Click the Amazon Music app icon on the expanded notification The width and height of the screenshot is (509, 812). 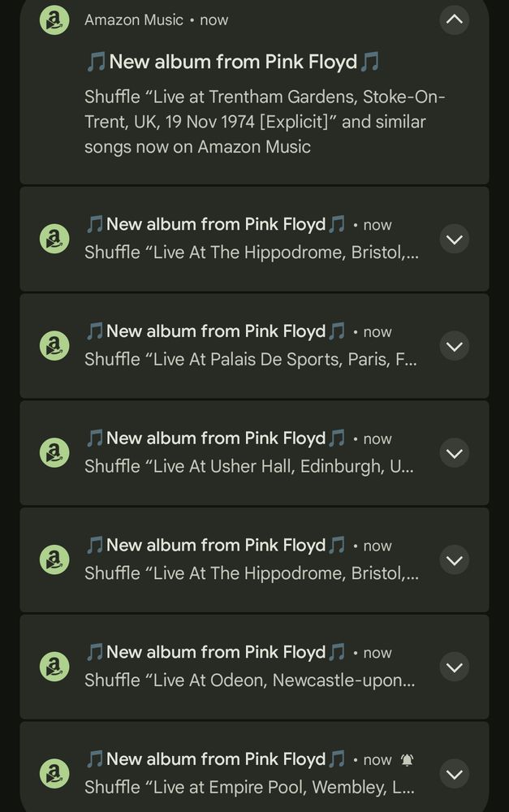pos(54,19)
